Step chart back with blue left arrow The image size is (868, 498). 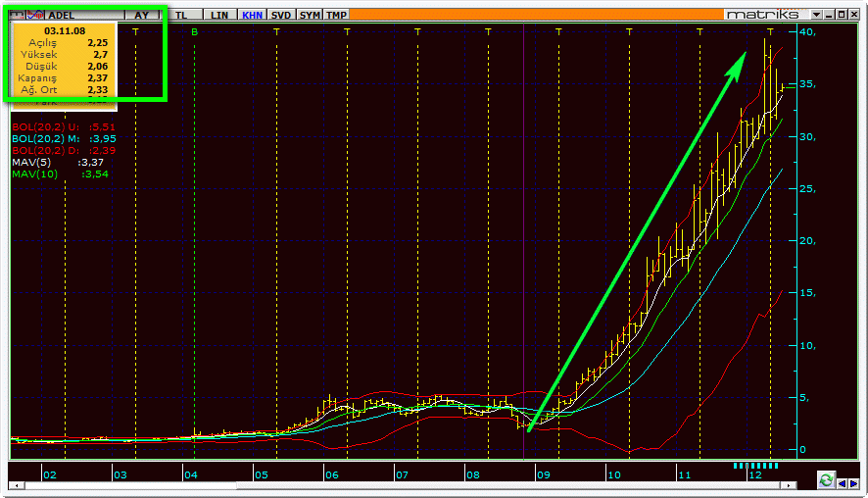click(842, 483)
